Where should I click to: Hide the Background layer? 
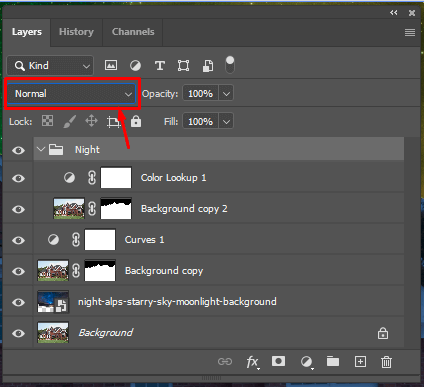point(18,333)
